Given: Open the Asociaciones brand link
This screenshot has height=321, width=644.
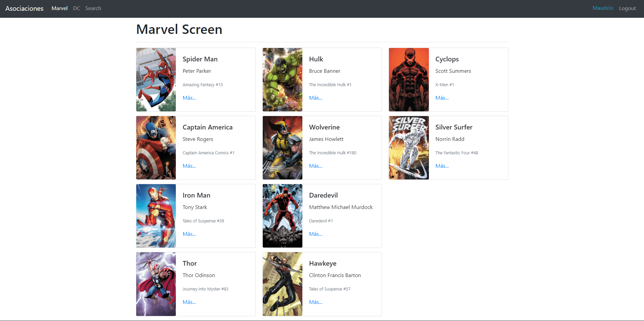Looking at the screenshot, I should (x=24, y=8).
